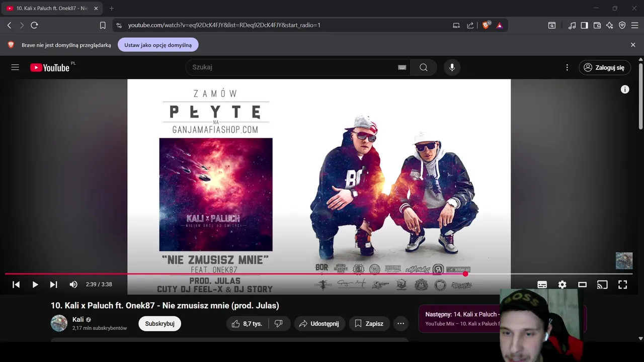Open YouTube settings three-dot menu
Viewport: 644px width, 362px height.
[x=567, y=67]
